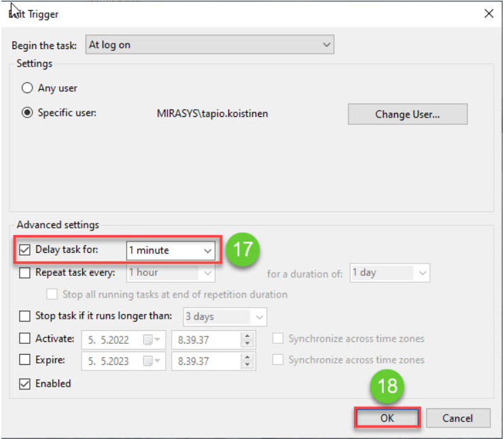
Task: Open the Begin the task dropdown
Action: 209,45
